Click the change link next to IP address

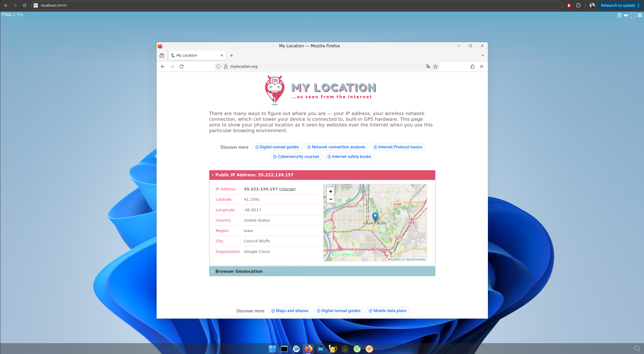(x=287, y=189)
